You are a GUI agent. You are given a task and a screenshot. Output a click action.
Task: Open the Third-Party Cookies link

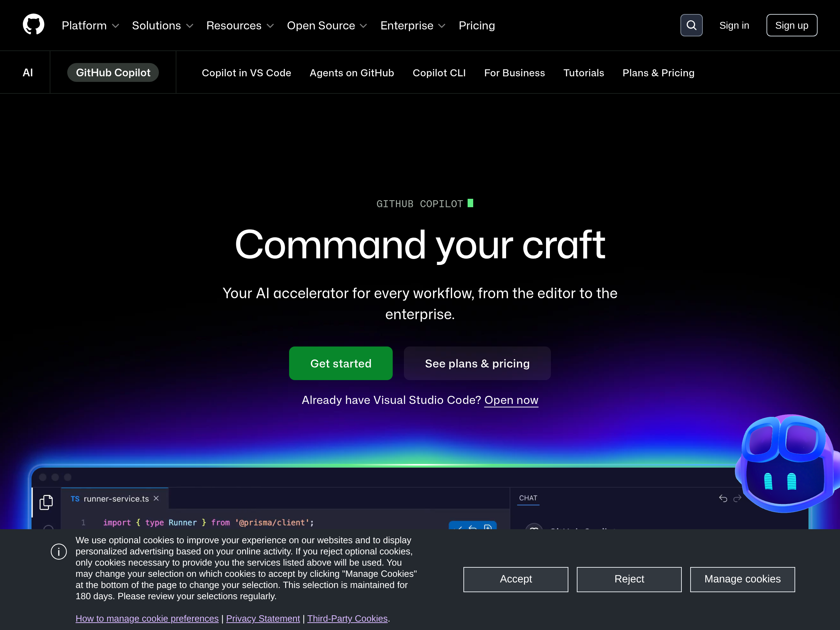click(x=347, y=618)
